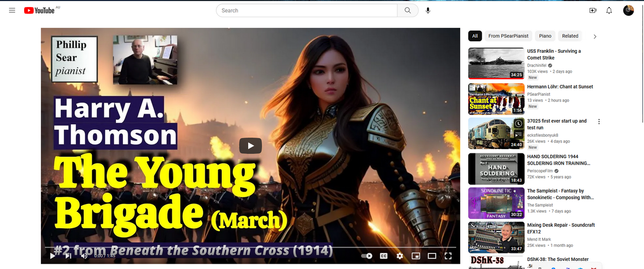Image resolution: width=644 pixels, height=269 pixels.
Task: Show more filter chips with right arrow
Action: [595, 36]
